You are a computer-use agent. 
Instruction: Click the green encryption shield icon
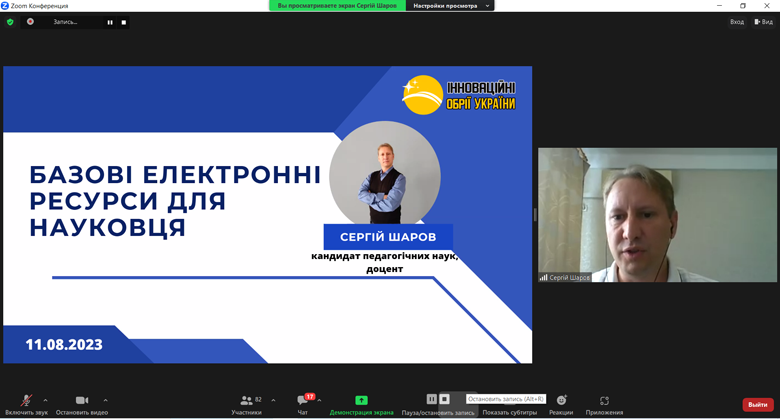[x=10, y=21]
